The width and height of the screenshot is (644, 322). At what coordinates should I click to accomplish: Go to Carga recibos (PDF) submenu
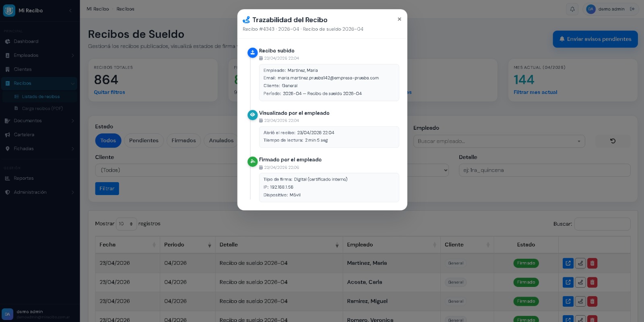(x=42, y=108)
